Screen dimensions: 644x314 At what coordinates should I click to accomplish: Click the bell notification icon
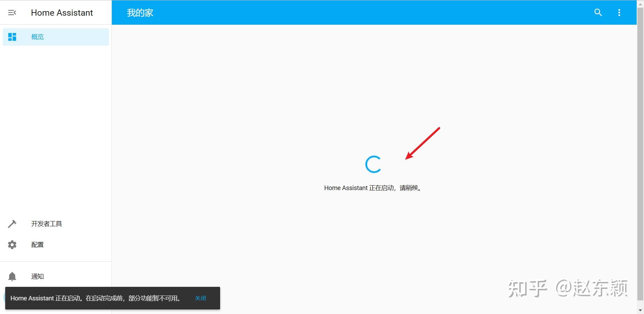12,276
